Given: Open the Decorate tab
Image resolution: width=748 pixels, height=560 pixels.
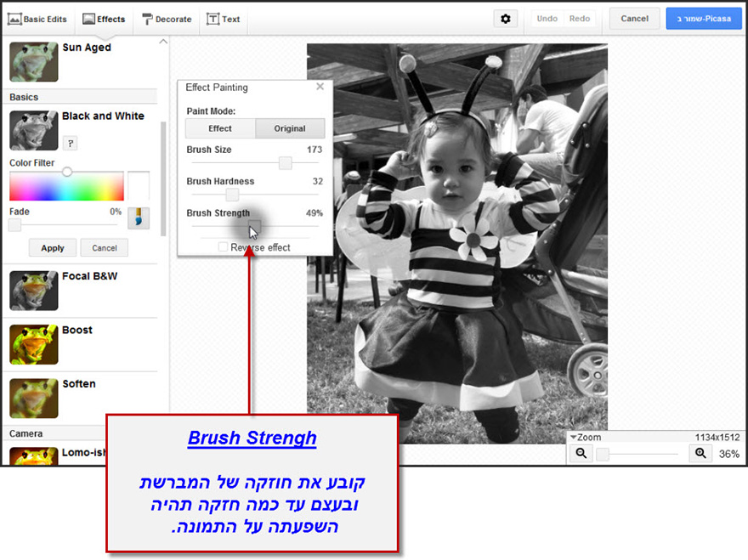Looking at the screenshot, I should point(167,17).
